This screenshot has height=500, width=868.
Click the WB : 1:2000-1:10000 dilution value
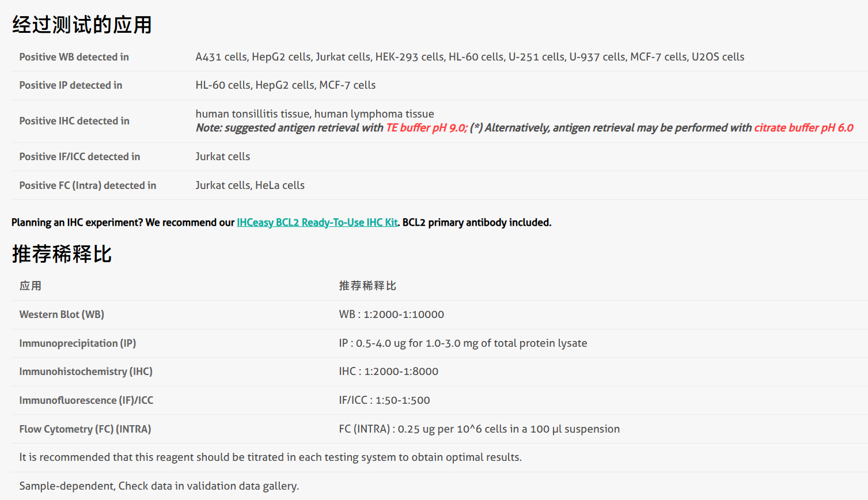391,315
